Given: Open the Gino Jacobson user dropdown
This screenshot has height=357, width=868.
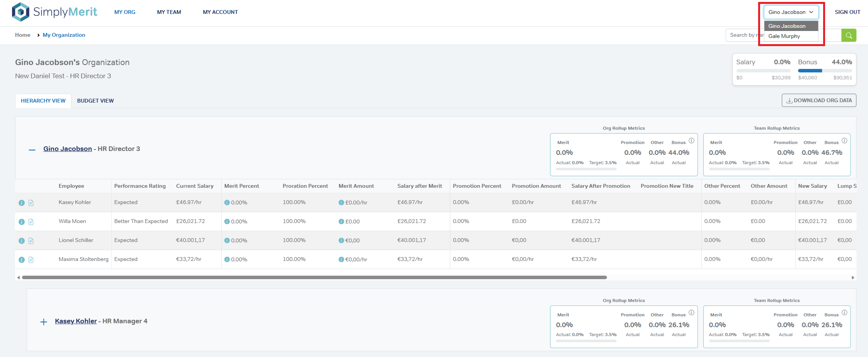Looking at the screenshot, I should 791,12.
